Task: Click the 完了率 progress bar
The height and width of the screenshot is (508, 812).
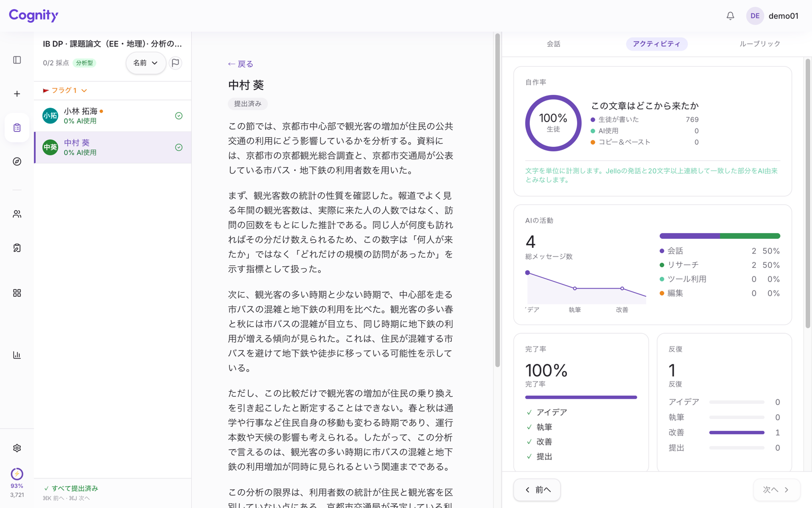Action: 581,397
